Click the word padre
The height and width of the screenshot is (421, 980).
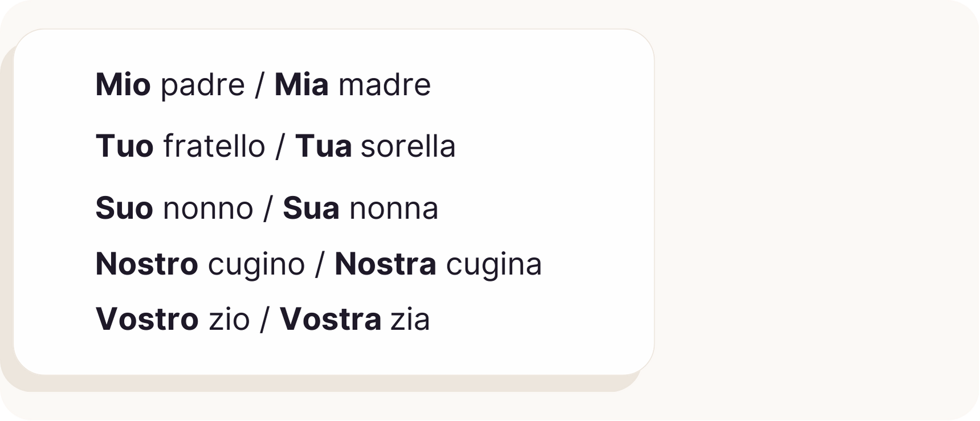202,85
